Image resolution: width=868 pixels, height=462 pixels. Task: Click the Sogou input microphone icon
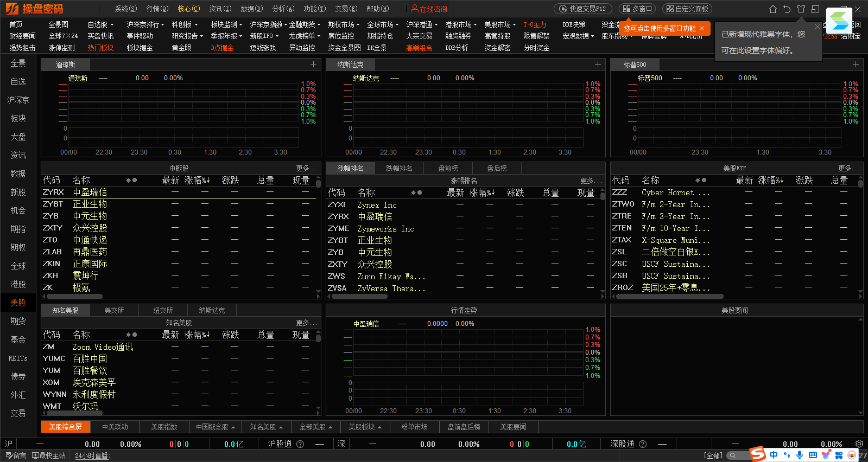pyautogui.click(x=799, y=455)
